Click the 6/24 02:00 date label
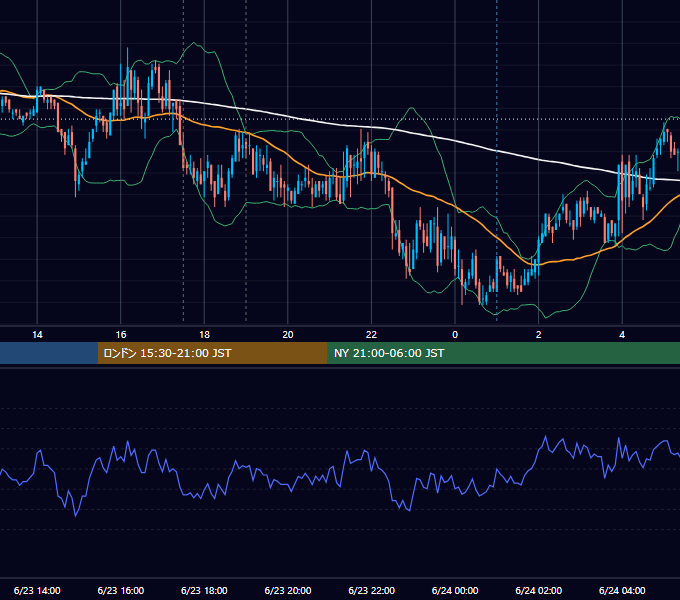The height and width of the screenshot is (600, 680). point(539,590)
